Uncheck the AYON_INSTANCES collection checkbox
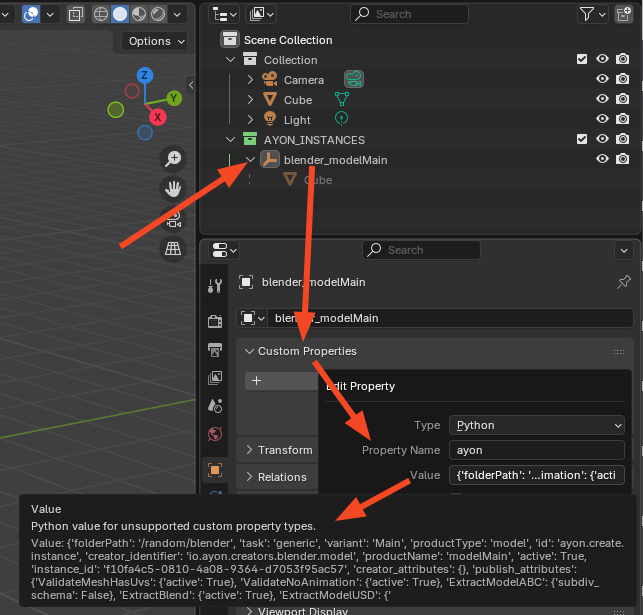The height and width of the screenshot is (615, 643). (582, 140)
